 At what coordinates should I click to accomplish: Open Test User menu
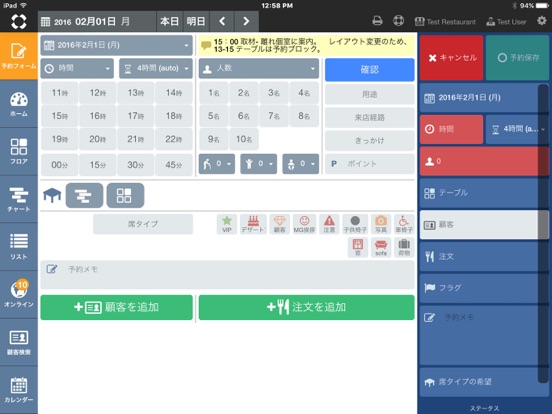pos(506,22)
